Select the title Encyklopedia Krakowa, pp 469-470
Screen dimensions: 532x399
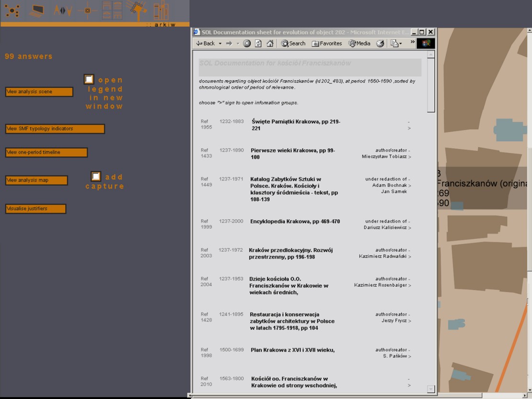295,221
